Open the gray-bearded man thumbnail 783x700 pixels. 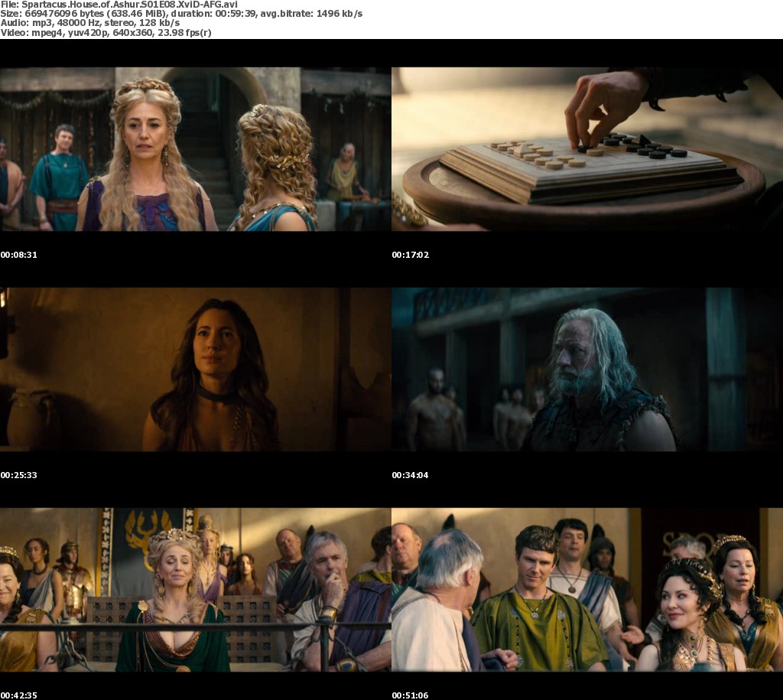(586, 370)
